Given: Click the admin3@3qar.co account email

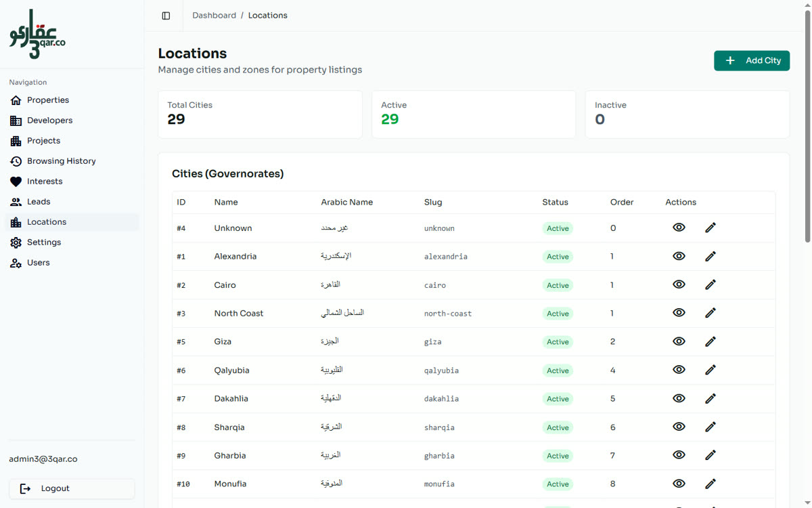Looking at the screenshot, I should tap(43, 459).
